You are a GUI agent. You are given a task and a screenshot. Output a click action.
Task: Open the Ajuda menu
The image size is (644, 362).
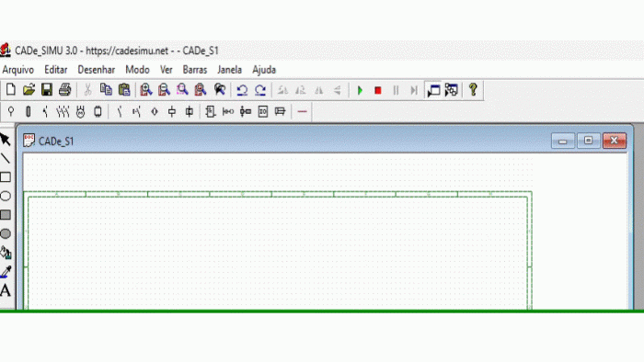click(264, 70)
